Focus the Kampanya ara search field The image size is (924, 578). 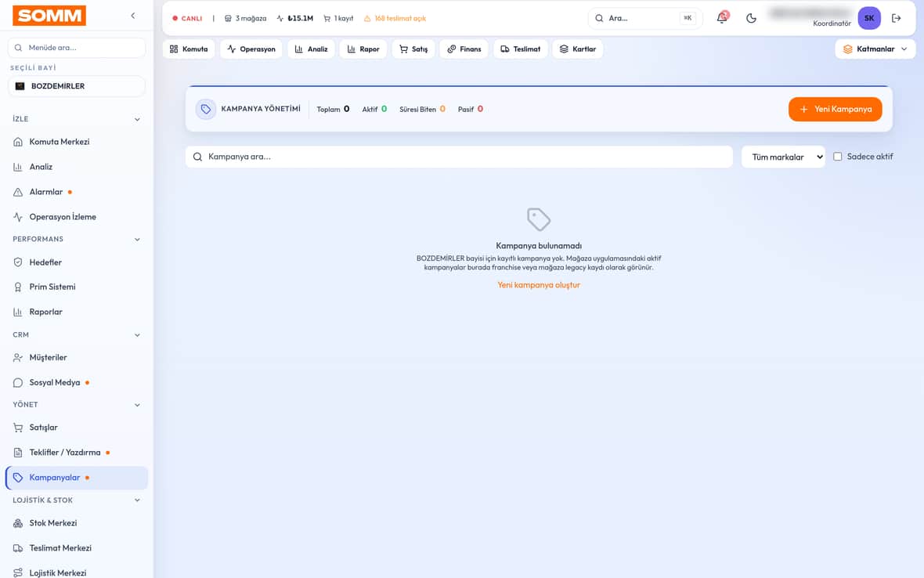pyautogui.click(x=459, y=157)
